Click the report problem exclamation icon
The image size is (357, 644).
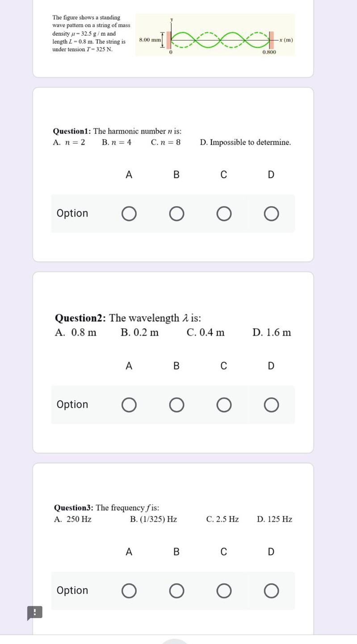[x=35, y=613]
